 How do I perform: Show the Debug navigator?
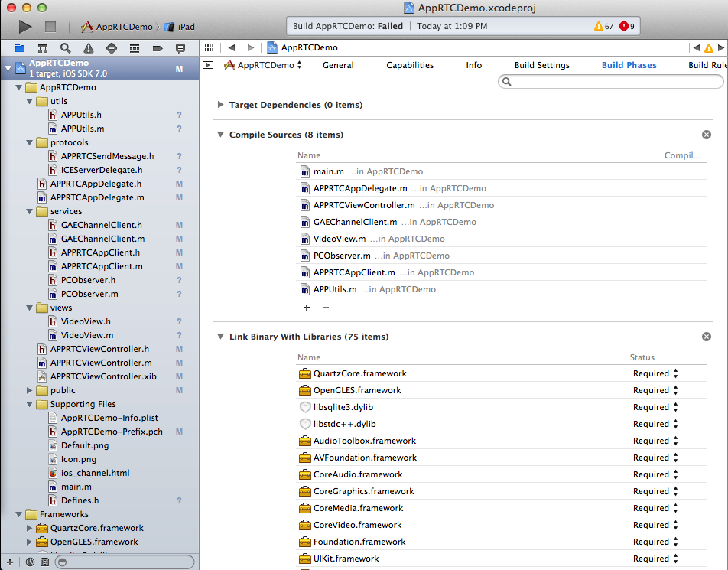(135, 48)
